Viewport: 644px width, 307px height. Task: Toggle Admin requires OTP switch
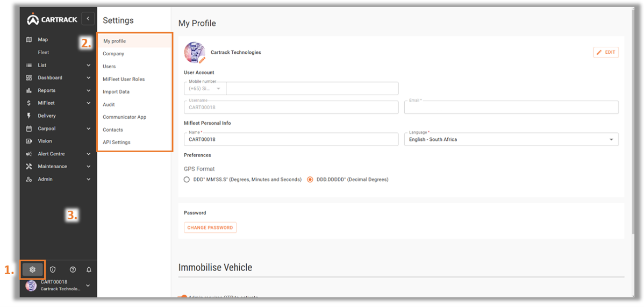[x=182, y=297]
